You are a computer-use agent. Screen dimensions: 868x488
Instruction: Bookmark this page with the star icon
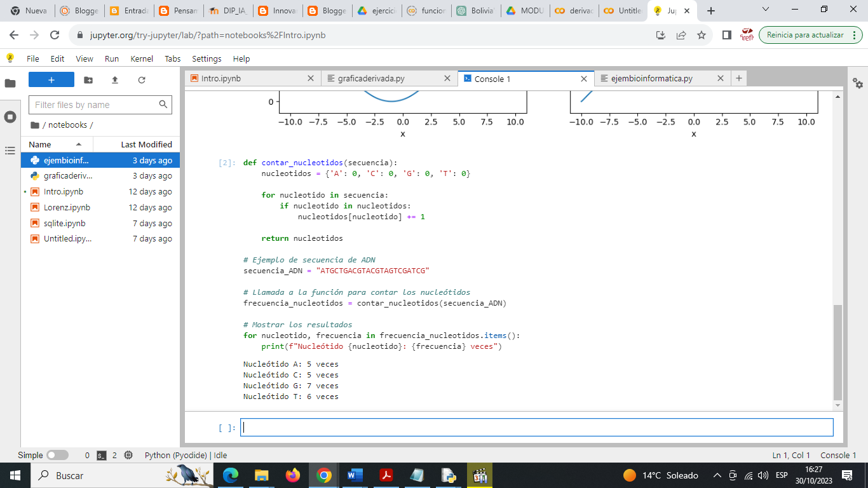(702, 35)
